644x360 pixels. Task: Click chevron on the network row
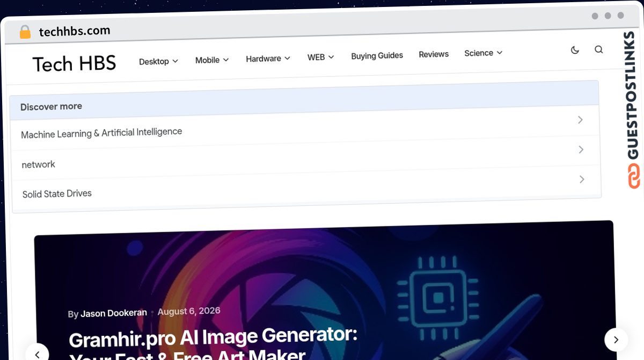[x=581, y=149]
